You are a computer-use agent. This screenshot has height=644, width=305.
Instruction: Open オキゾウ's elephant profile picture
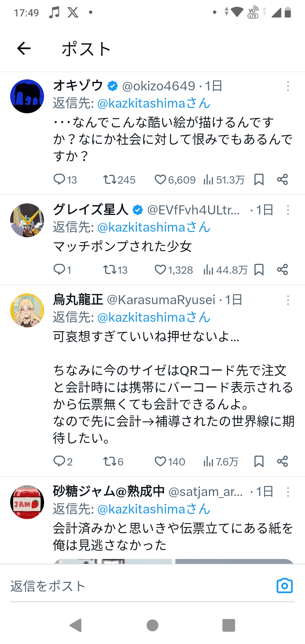click(x=27, y=96)
